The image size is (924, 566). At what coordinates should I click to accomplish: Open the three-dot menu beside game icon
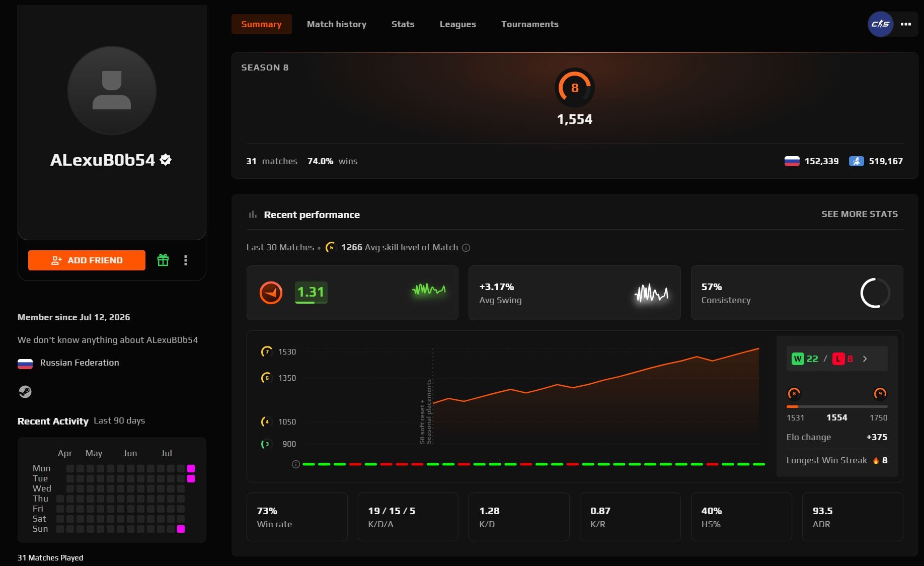click(x=906, y=24)
